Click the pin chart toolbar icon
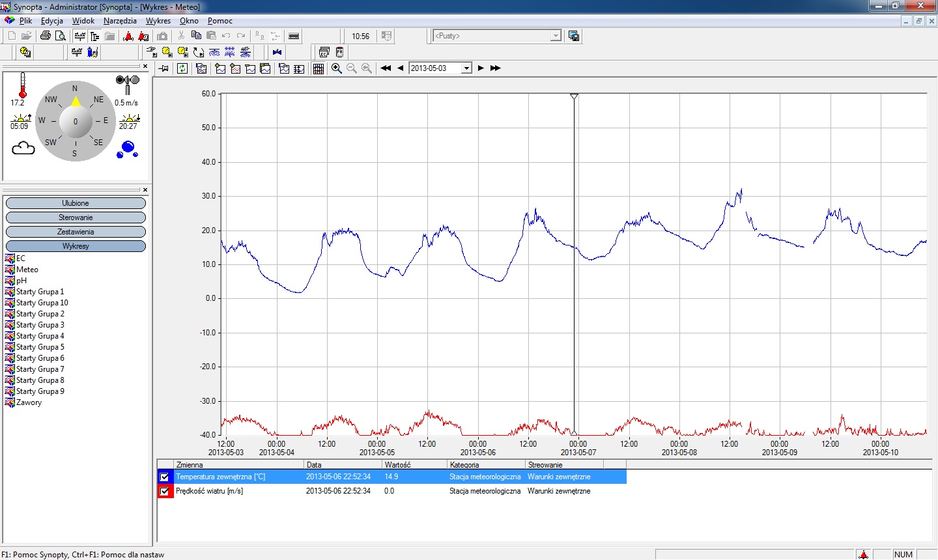The image size is (938, 560). point(163,68)
